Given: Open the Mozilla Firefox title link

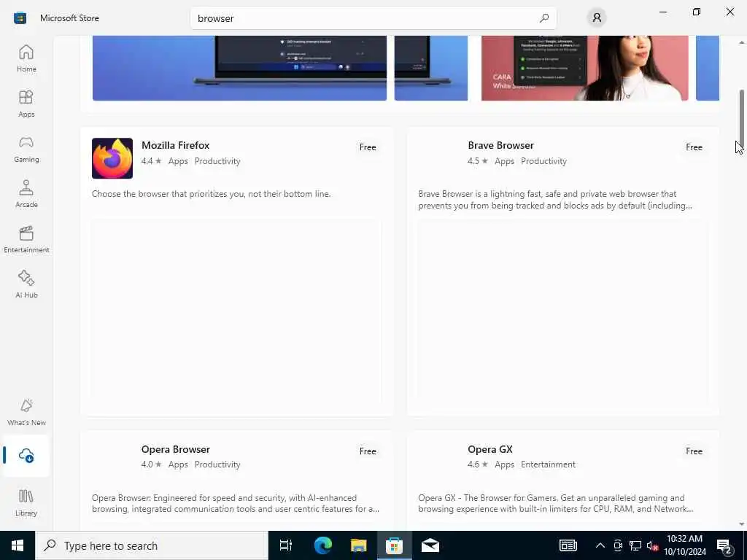Looking at the screenshot, I should coord(175,145).
